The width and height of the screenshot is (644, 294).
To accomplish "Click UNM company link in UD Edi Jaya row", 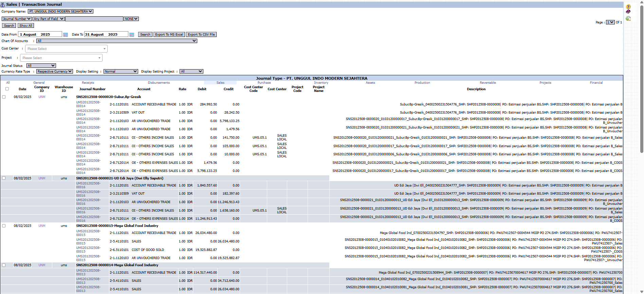I will 42,178.
